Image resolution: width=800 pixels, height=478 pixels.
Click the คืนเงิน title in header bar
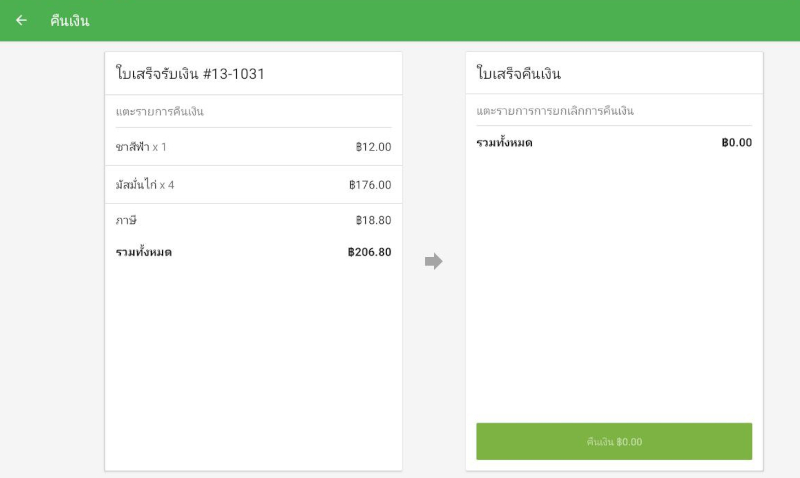pos(70,20)
